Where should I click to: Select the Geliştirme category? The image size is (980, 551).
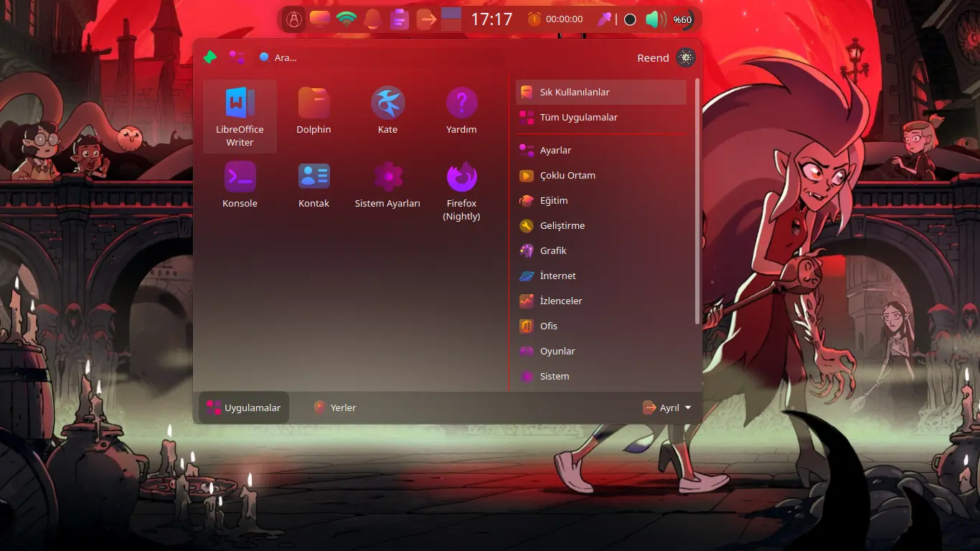point(601,225)
